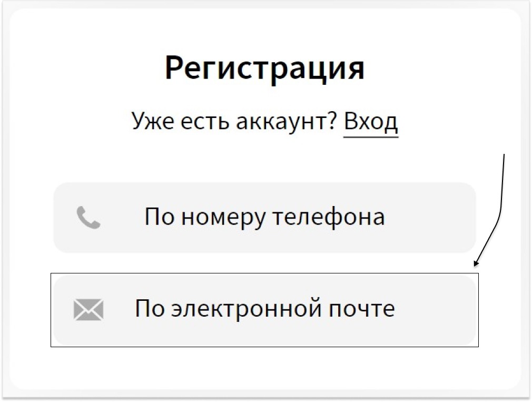Image resolution: width=532 pixels, height=402 pixels.
Task: Select the По электронной почте option
Action: 264,310
